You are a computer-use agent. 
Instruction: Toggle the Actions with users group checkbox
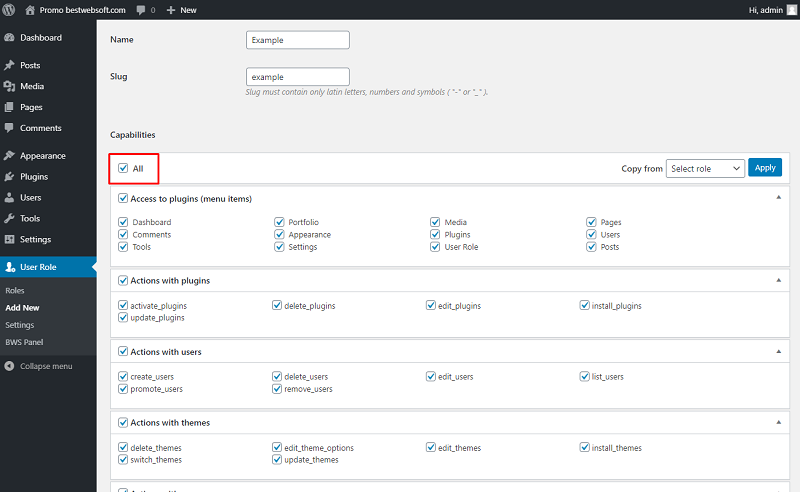click(x=123, y=351)
